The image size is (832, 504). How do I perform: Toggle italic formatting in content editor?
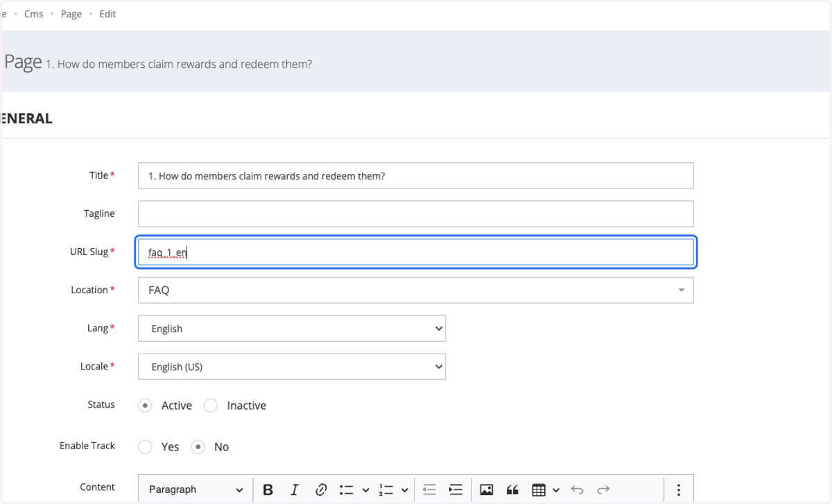(294, 490)
